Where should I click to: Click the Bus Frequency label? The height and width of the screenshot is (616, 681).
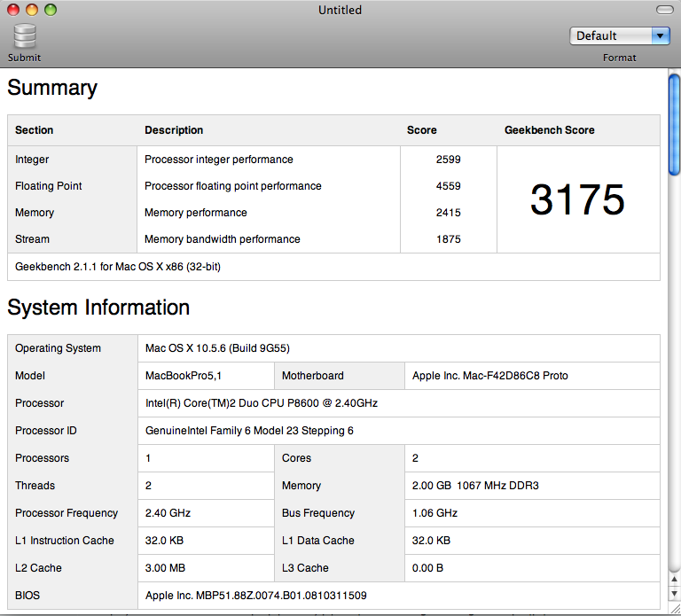(x=318, y=512)
